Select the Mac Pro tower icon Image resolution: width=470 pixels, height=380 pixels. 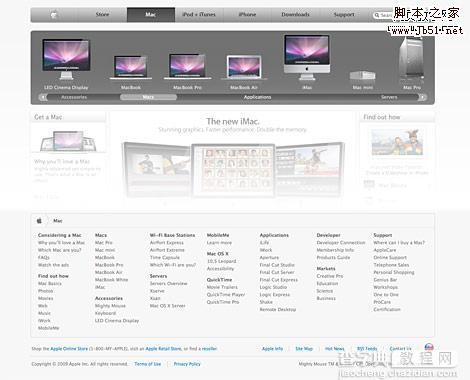[x=412, y=59]
